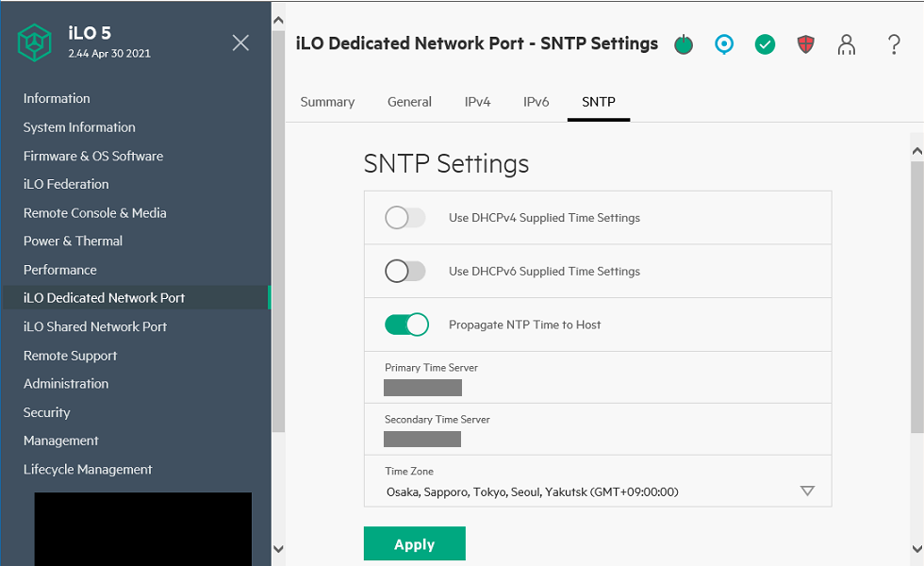Click the blue UID indicator icon
The height and width of the screenshot is (566, 924).
pyautogui.click(x=724, y=44)
